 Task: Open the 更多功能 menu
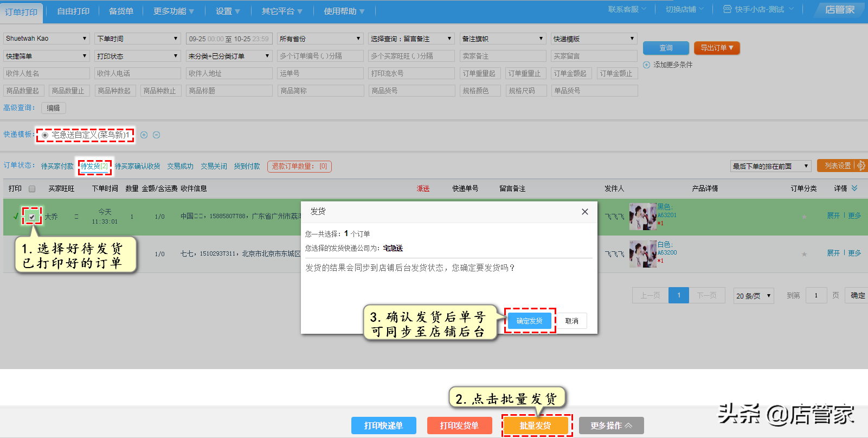click(173, 11)
